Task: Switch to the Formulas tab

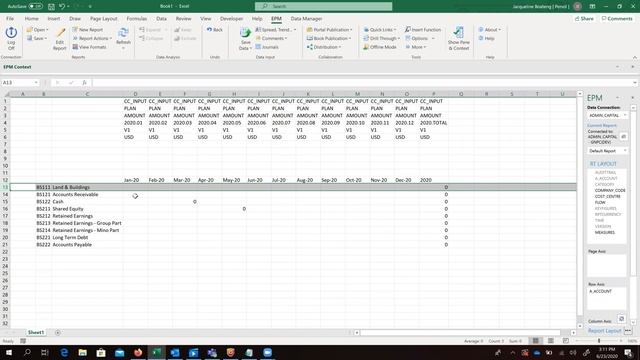Action: click(x=137, y=19)
